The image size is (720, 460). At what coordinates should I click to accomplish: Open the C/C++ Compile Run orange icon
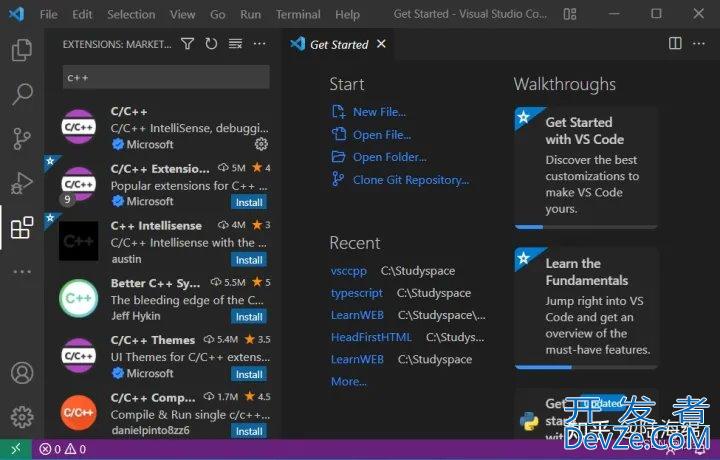point(79,412)
